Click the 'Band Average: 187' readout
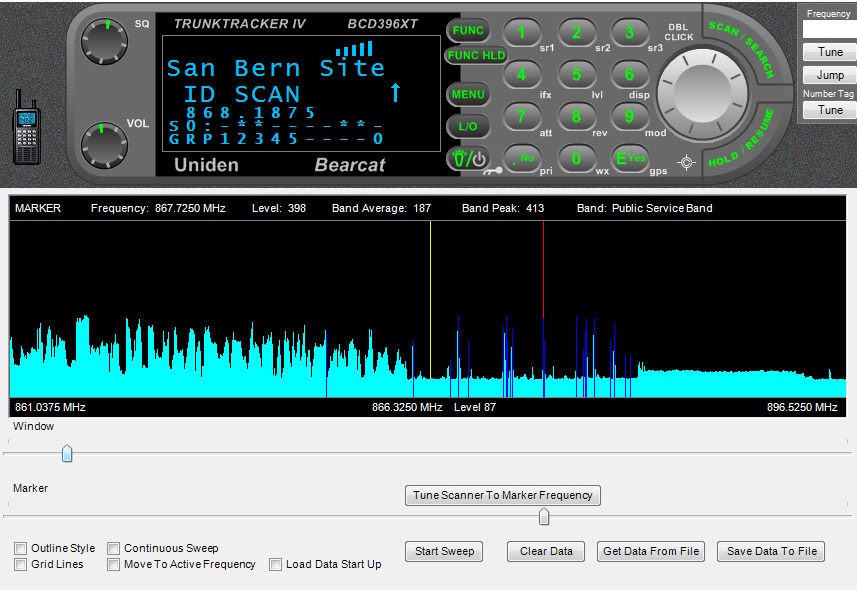857x591 pixels. pyautogui.click(x=381, y=208)
